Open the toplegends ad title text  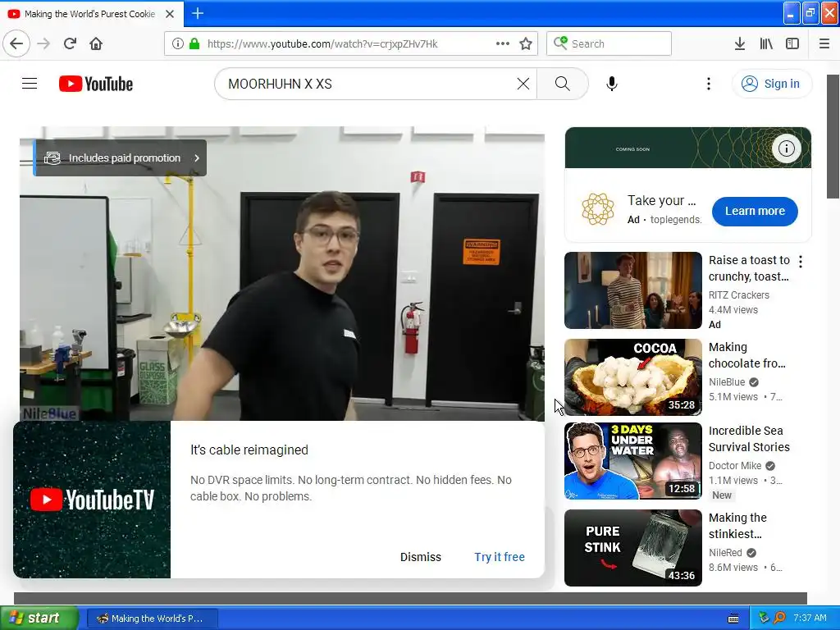(x=662, y=200)
